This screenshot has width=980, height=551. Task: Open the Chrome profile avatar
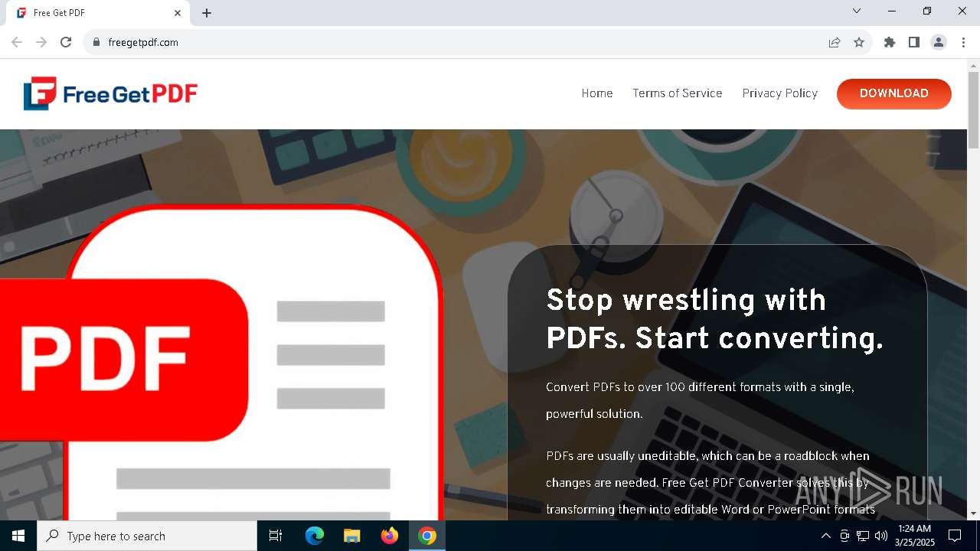click(x=939, y=42)
